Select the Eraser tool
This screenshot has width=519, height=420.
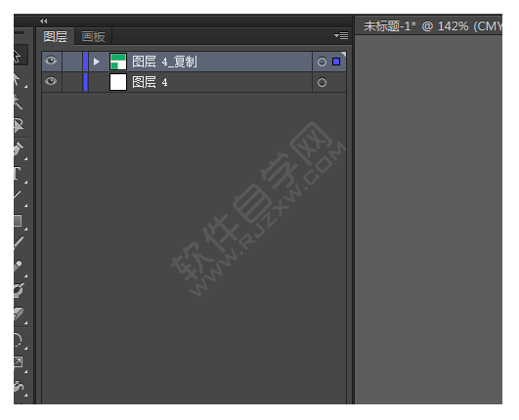pyautogui.click(x=20, y=315)
